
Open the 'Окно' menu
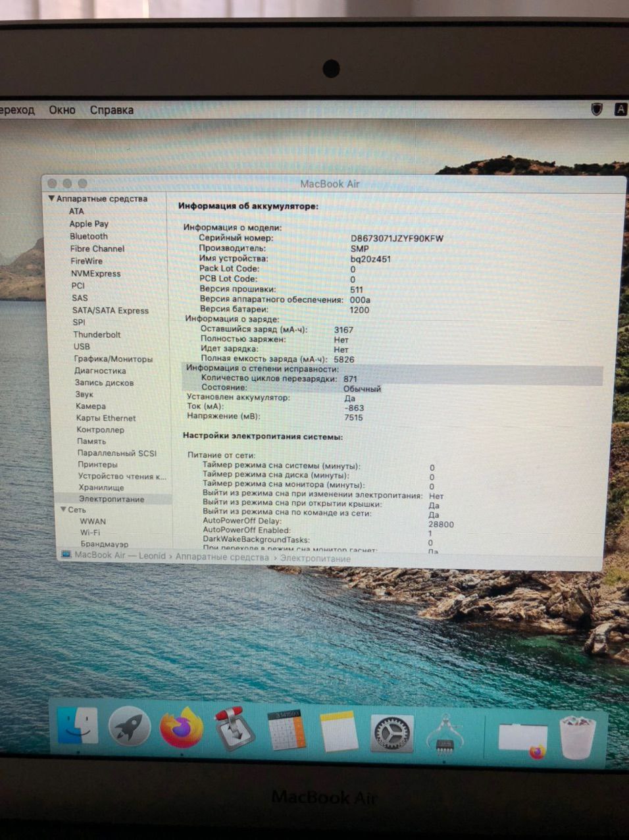[x=62, y=110]
